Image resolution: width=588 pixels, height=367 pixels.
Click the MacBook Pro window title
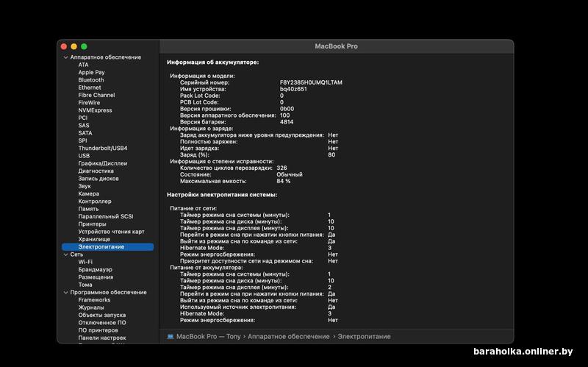coord(337,46)
